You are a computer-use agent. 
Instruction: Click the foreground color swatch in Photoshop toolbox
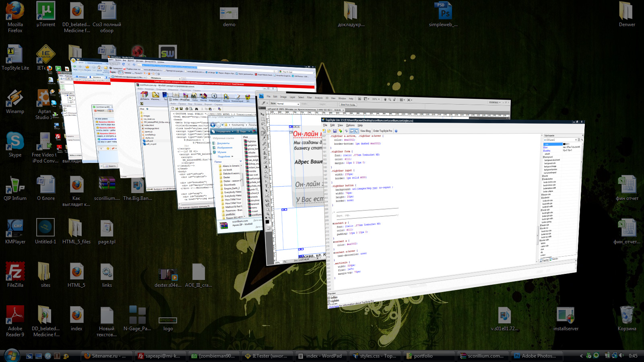pos(267,222)
